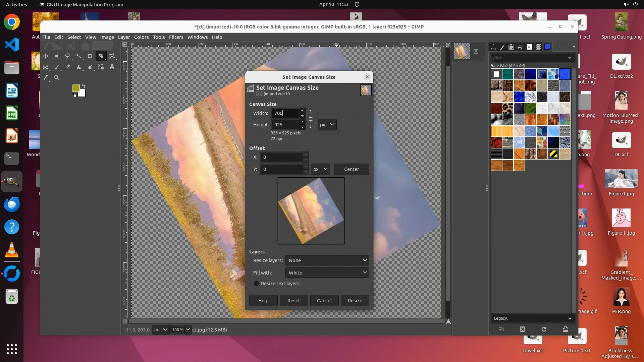
Task: Refresh patterns using the bottom panel icon
Action: click(544, 329)
